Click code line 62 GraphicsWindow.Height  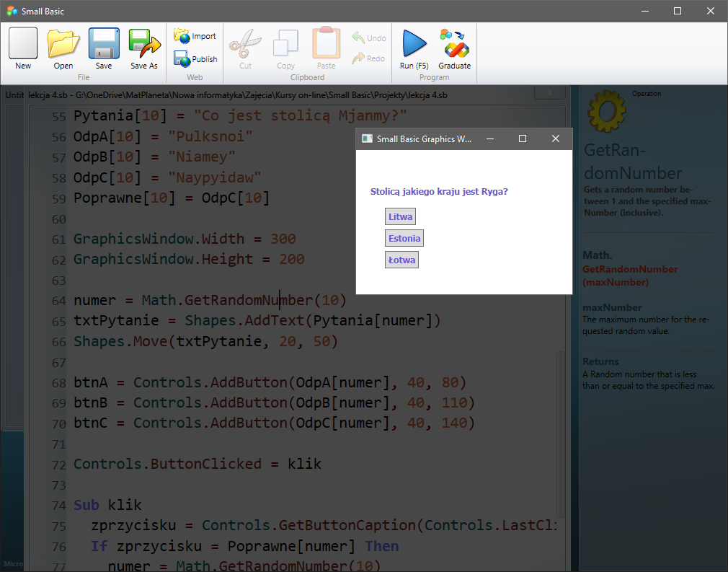click(189, 259)
